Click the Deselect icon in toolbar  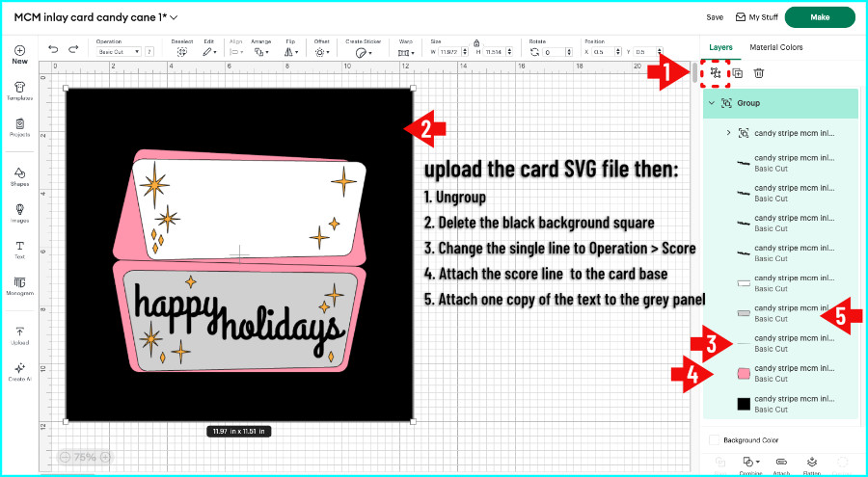181,52
